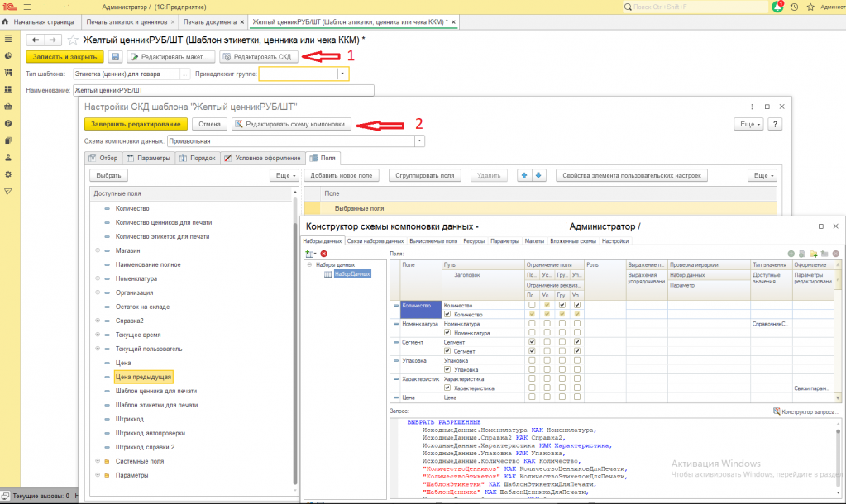
Task: Toggle the Упаковка title checkbox
Action: click(x=447, y=369)
